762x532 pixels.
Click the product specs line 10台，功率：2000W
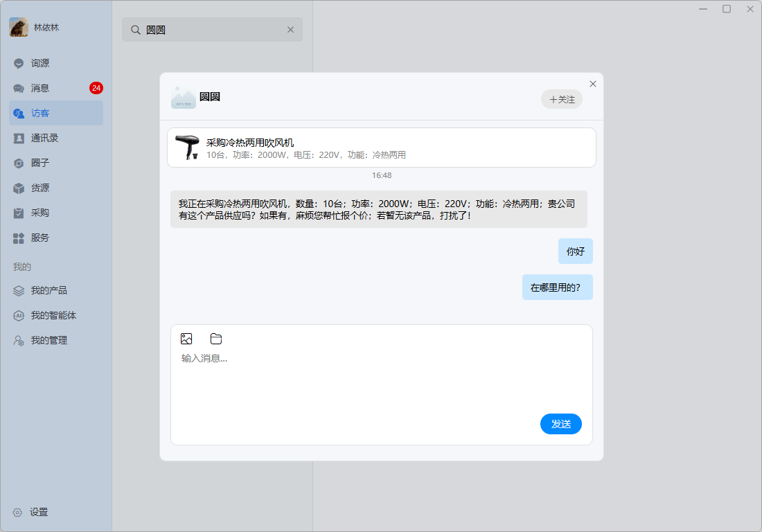tap(306, 155)
